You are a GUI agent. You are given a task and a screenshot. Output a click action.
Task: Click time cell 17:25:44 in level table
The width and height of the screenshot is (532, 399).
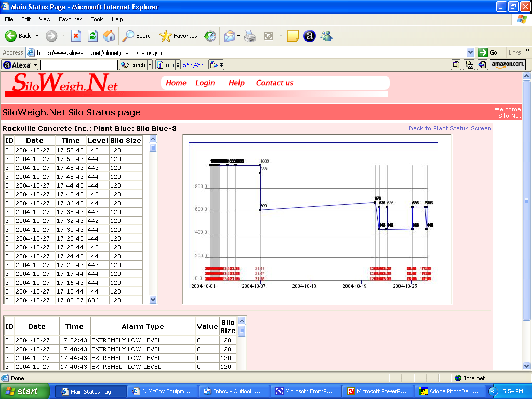[70, 247]
